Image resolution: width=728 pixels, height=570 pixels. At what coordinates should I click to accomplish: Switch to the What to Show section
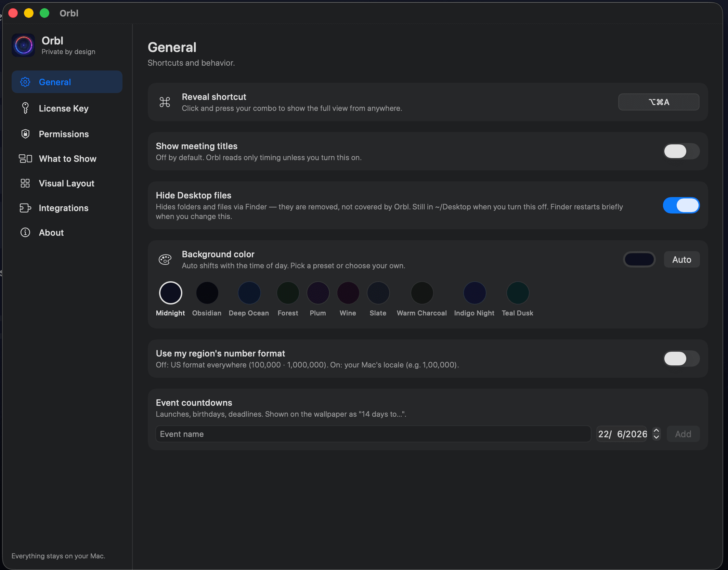pos(67,159)
